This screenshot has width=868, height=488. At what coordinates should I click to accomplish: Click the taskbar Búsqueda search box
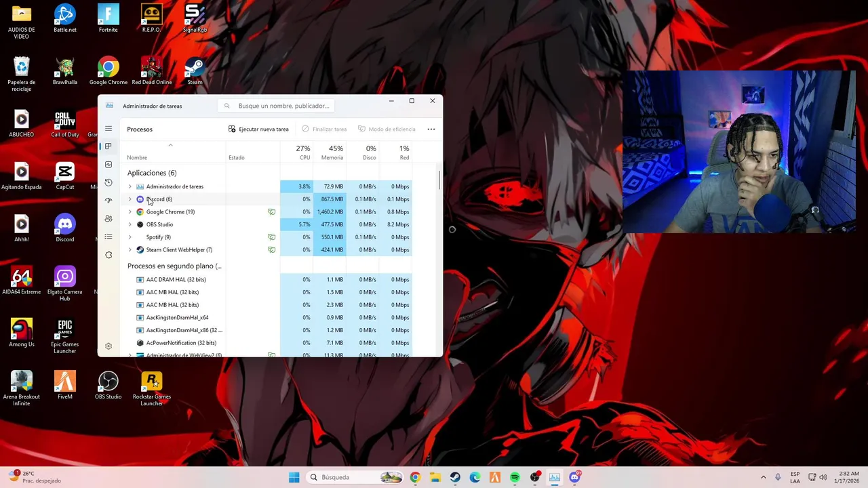click(x=354, y=477)
